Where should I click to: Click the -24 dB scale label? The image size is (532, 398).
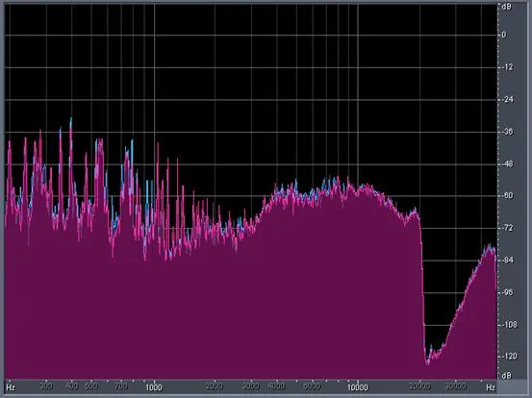[x=506, y=100]
